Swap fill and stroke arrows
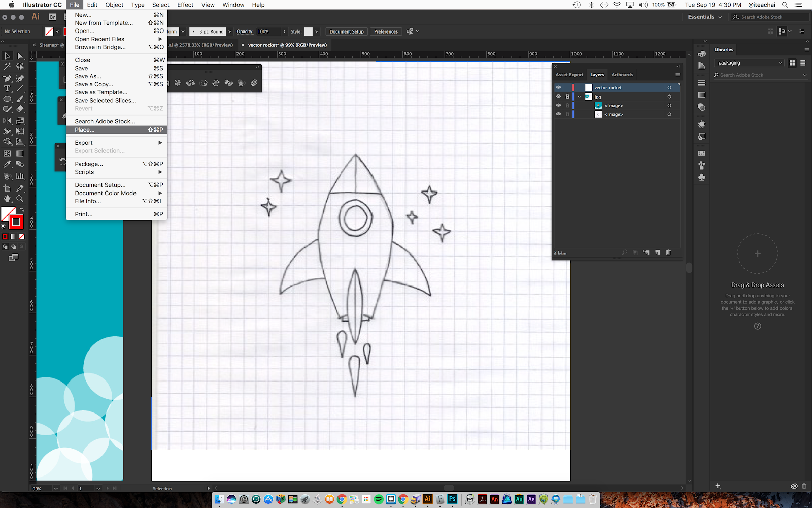Image resolution: width=812 pixels, height=508 pixels. (22, 210)
